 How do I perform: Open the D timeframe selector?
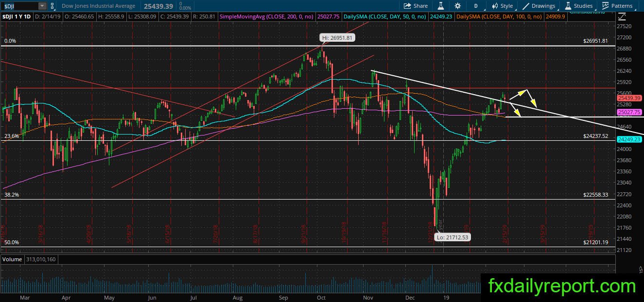[x=476, y=6]
